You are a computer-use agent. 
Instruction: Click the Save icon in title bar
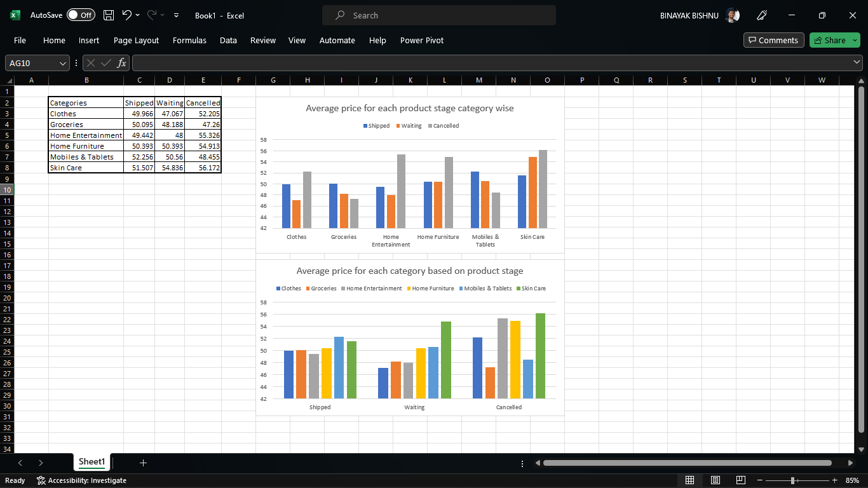(x=109, y=15)
